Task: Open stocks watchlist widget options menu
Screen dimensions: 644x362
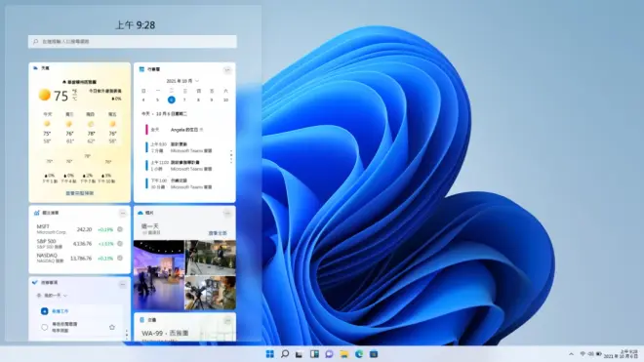Action: (122, 213)
